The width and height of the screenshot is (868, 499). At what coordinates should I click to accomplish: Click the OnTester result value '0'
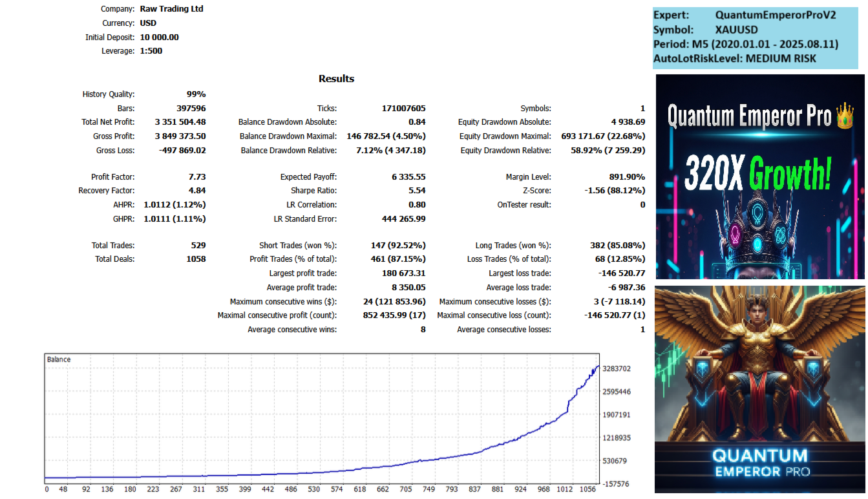[642, 205]
